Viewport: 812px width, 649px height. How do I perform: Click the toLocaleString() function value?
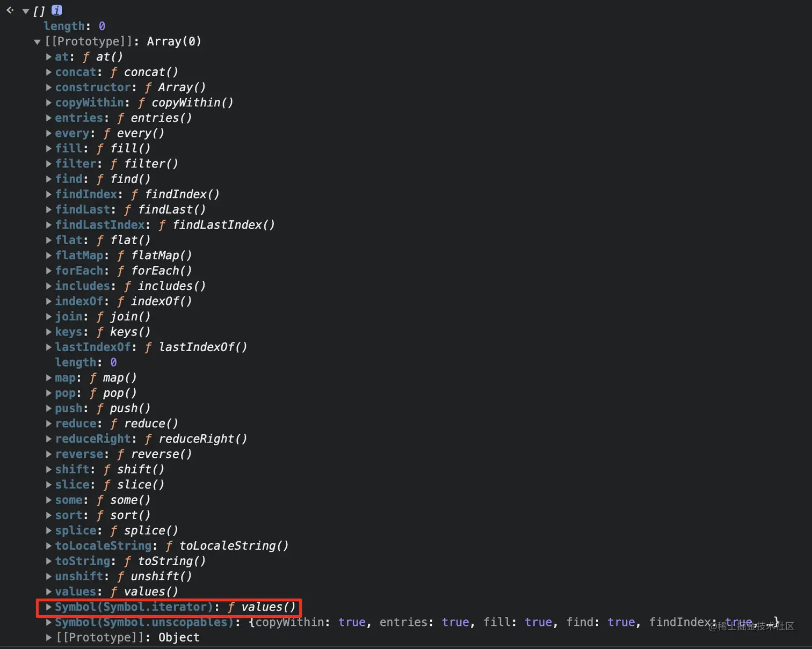click(x=234, y=546)
